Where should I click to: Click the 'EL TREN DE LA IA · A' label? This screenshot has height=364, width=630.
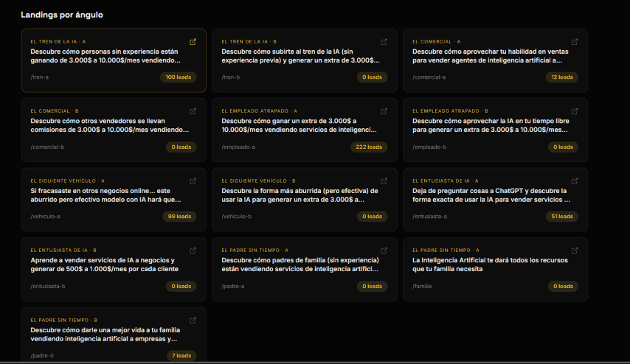point(58,42)
